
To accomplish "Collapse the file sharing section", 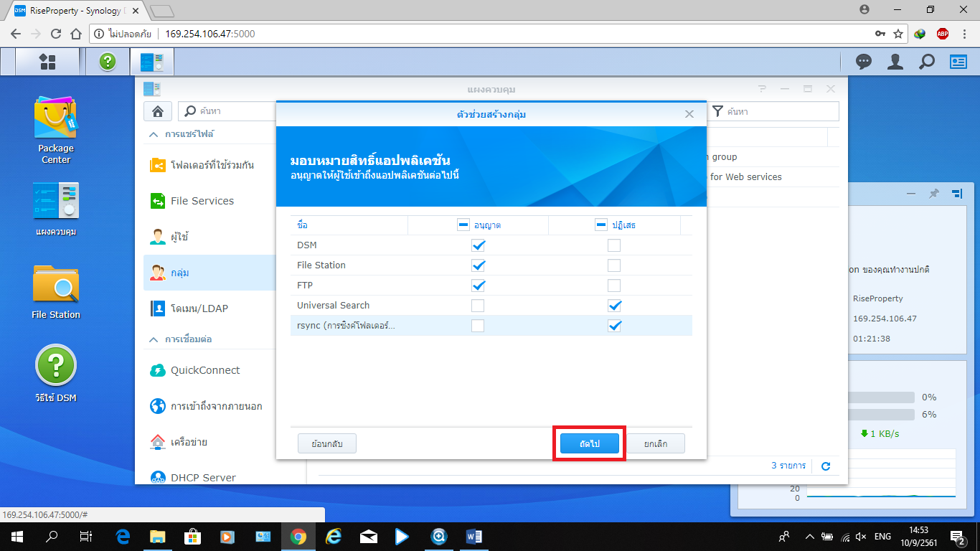I will (x=154, y=134).
